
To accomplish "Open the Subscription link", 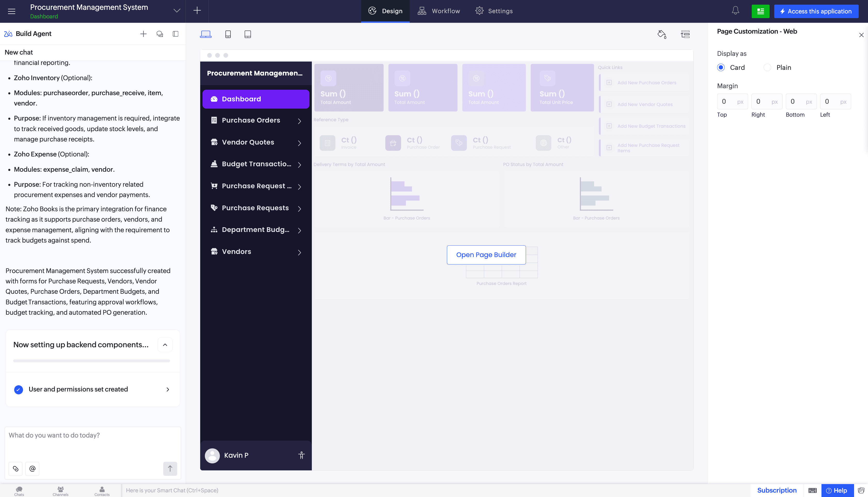I will [x=777, y=491].
